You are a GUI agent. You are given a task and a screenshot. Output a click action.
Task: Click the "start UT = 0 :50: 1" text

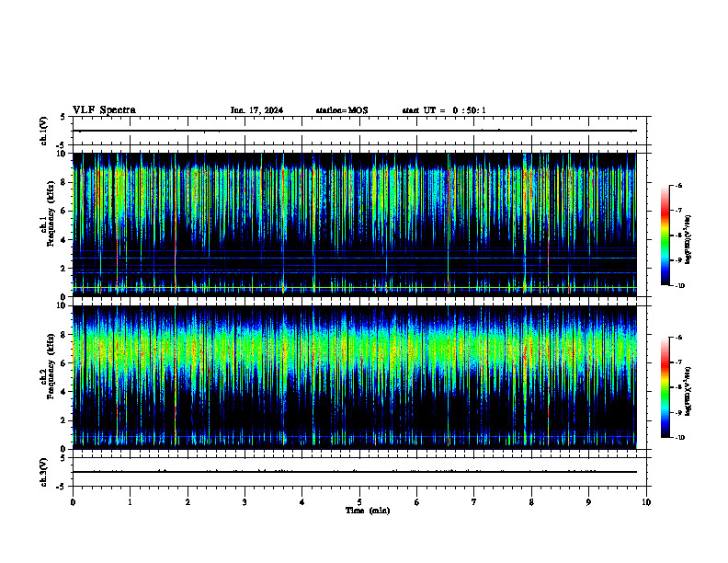coord(444,110)
